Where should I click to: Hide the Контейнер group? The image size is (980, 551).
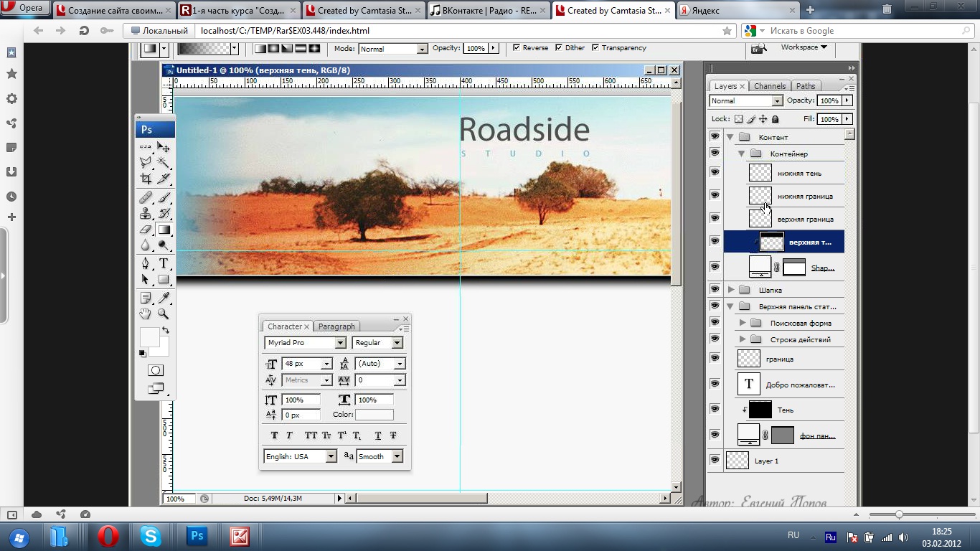point(715,153)
